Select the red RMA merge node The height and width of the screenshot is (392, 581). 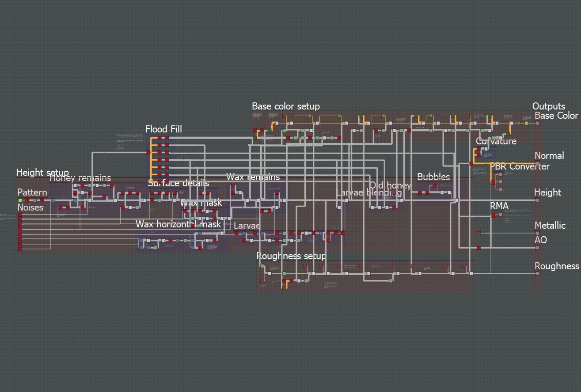494,215
